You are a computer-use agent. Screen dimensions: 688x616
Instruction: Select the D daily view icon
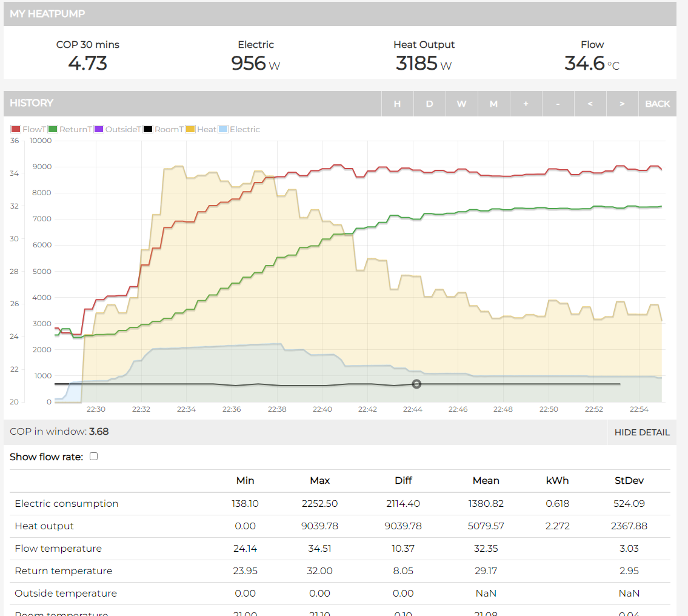[x=429, y=103]
